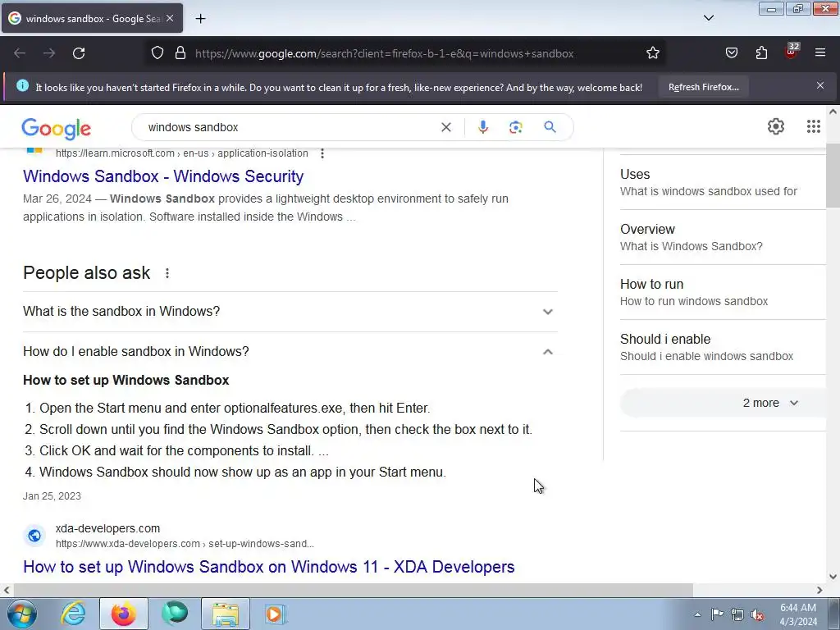Image resolution: width=840 pixels, height=630 pixels.
Task: Open How to set up Windows Sandbox XDA link
Action: pyautogui.click(x=269, y=567)
